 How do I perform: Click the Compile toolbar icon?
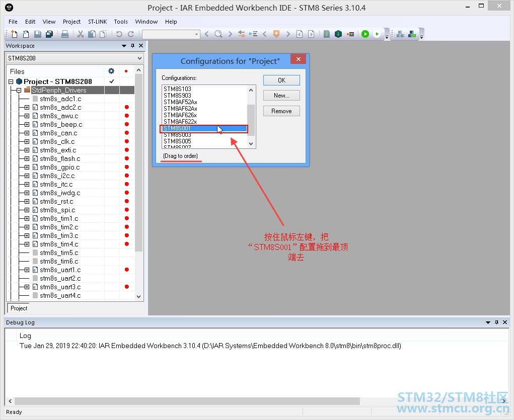327,34
